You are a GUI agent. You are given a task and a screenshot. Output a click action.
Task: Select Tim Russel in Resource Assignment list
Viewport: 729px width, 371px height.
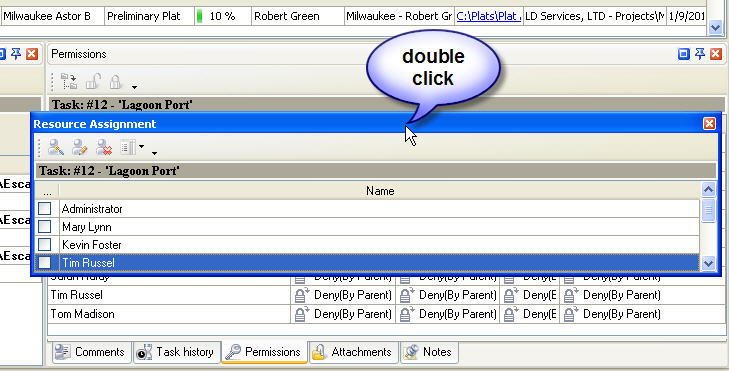[x=379, y=263]
